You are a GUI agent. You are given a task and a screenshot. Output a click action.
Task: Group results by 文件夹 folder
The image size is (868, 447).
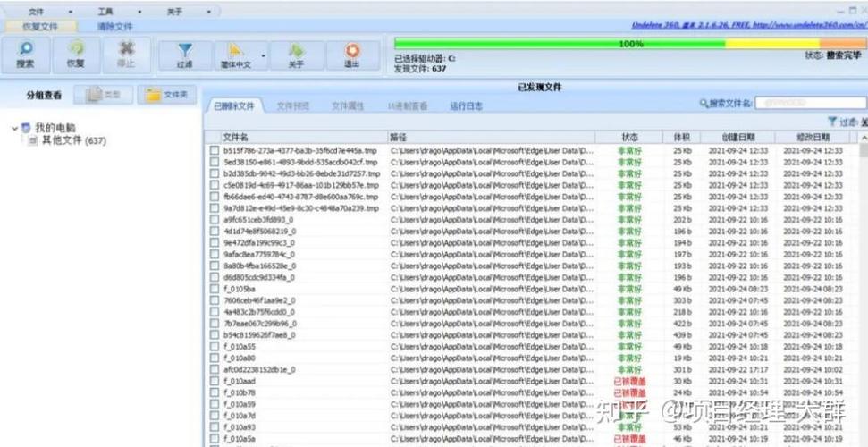pos(166,95)
